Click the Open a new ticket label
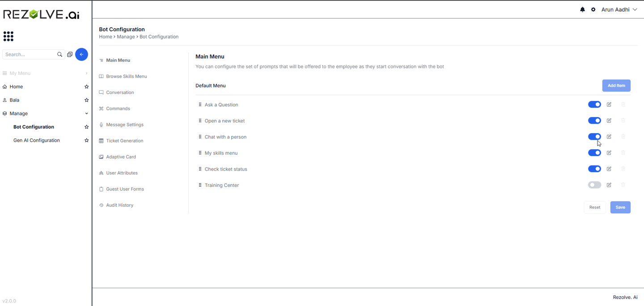This screenshot has width=644, height=306. pyautogui.click(x=225, y=121)
